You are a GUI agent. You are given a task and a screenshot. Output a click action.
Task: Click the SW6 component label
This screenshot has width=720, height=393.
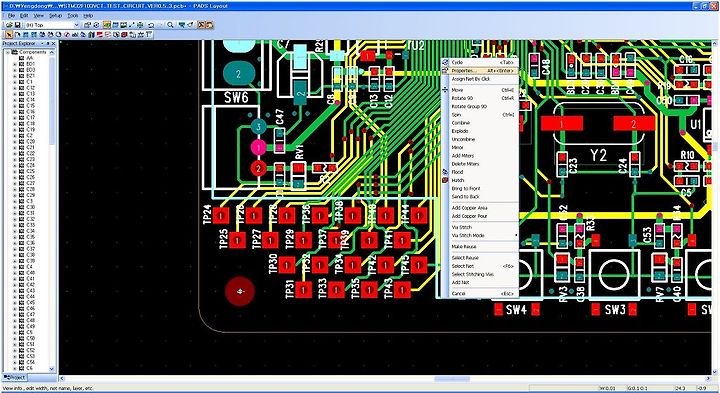pos(236,97)
